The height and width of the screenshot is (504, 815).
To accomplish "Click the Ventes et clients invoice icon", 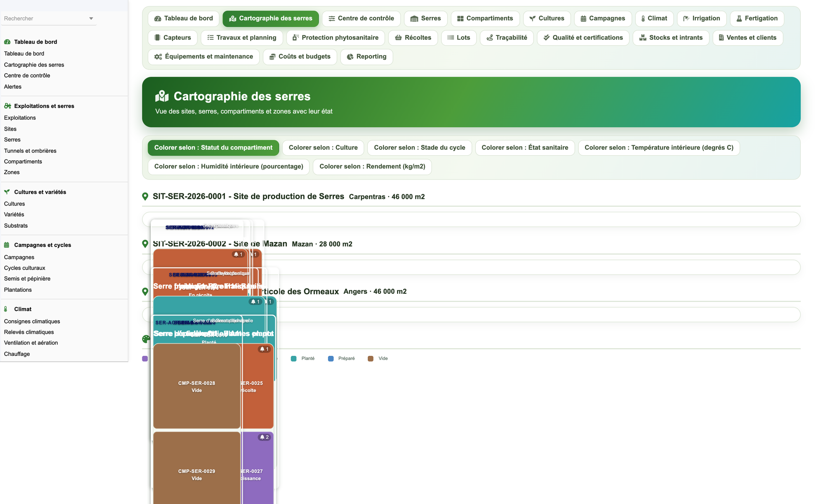I will tap(721, 38).
